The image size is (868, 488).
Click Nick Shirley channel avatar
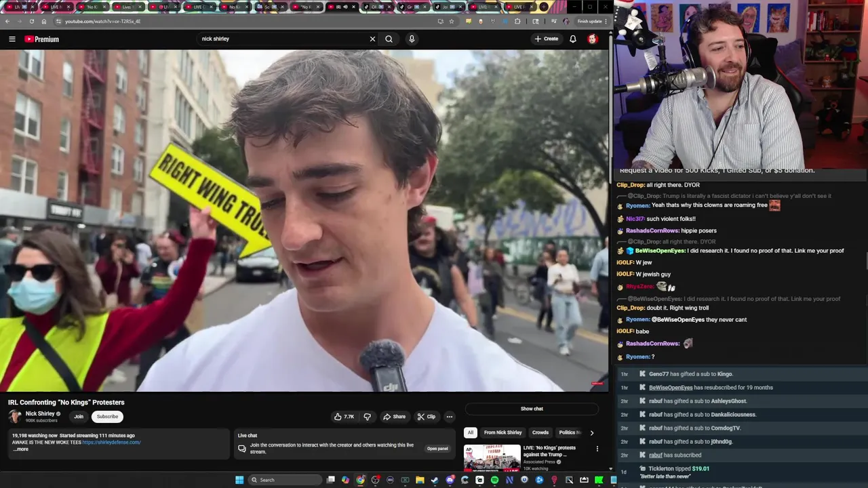tap(15, 416)
